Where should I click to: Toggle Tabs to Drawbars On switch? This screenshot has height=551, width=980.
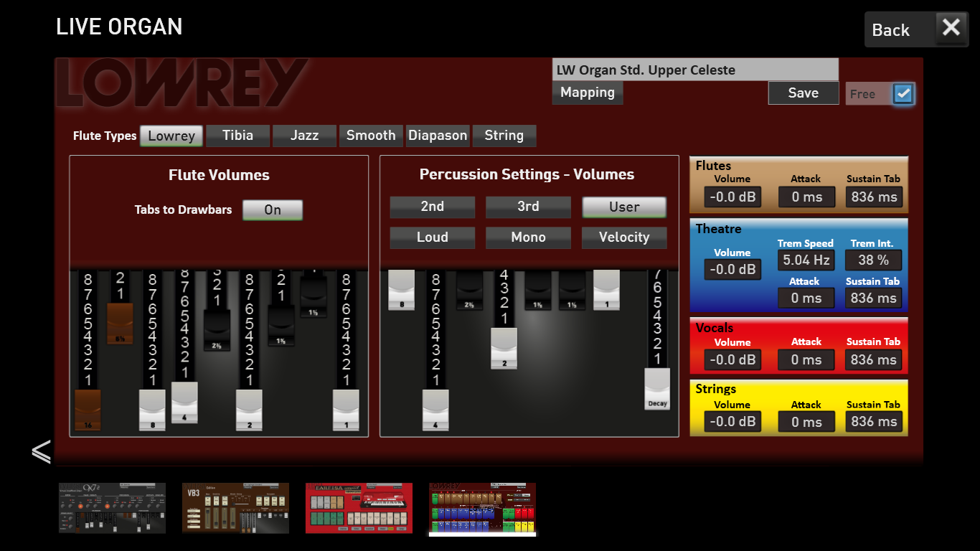point(273,210)
